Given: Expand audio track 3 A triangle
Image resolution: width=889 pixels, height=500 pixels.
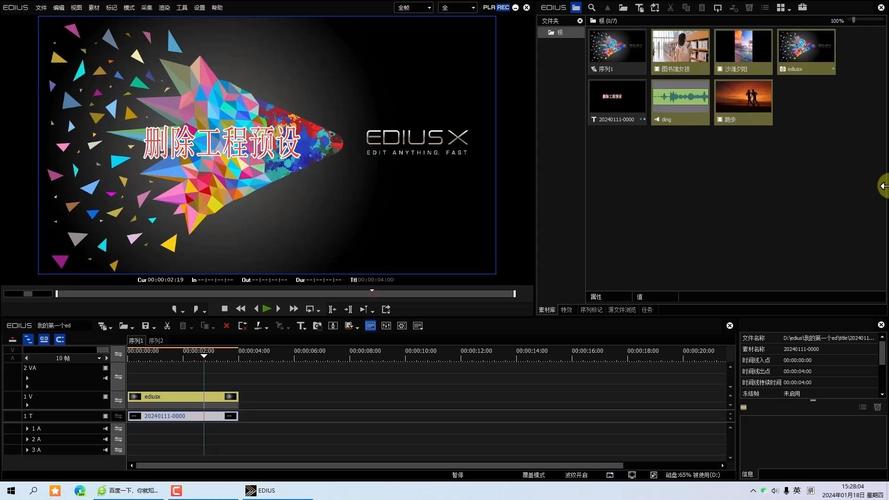Looking at the screenshot, I should [27, 450].
